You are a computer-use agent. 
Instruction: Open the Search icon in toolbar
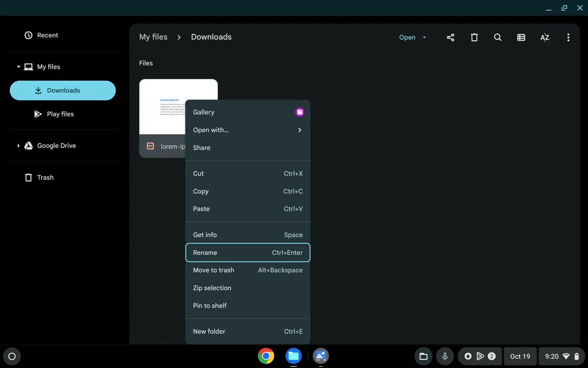click(498, 37)
